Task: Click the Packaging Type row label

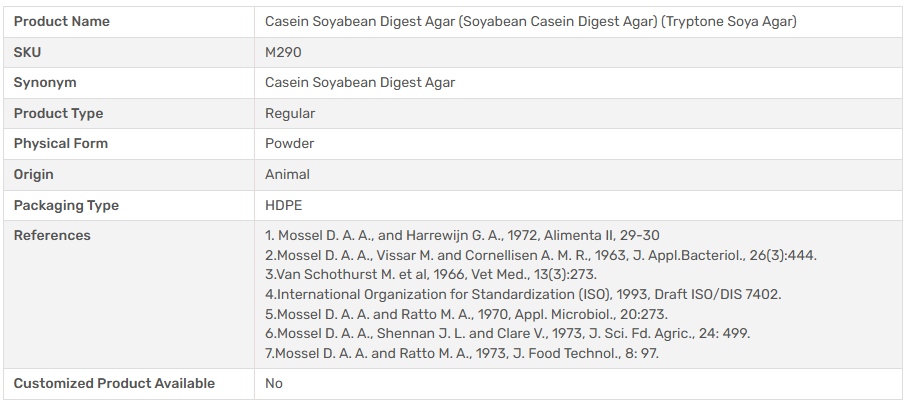Action: tap(66, 205)
